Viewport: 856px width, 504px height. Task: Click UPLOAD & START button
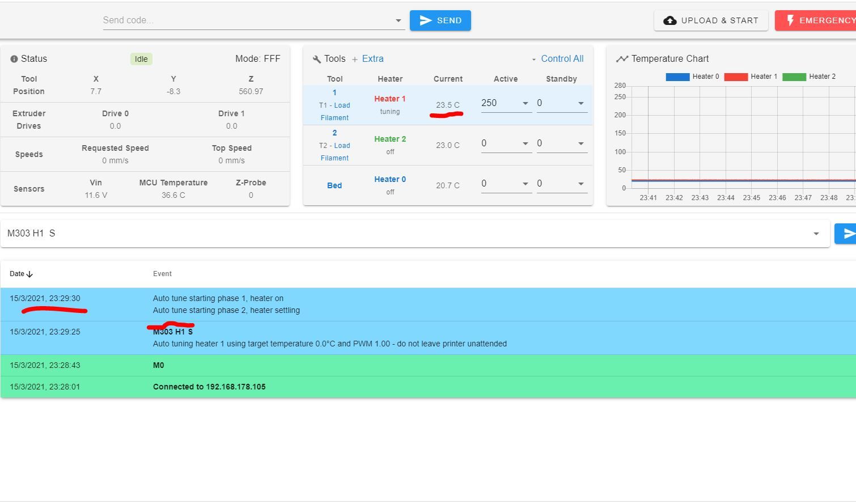[x=711, y=20]
